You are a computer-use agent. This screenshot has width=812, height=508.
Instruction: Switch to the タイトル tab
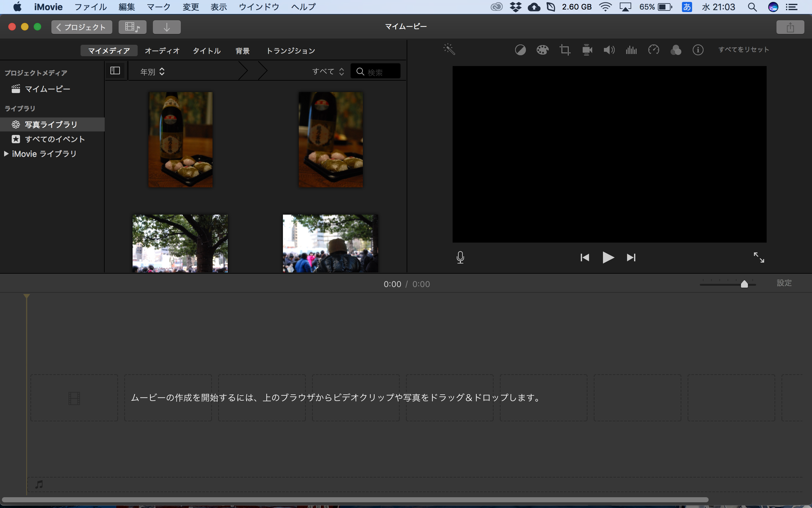tap(207, 51)
